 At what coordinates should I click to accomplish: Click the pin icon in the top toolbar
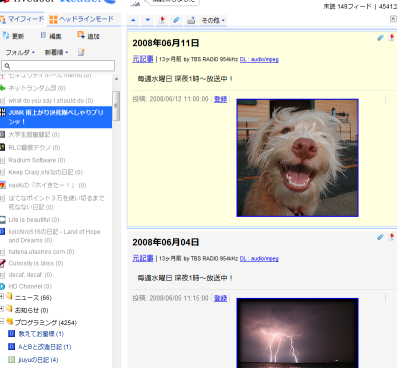coord(162,20)
